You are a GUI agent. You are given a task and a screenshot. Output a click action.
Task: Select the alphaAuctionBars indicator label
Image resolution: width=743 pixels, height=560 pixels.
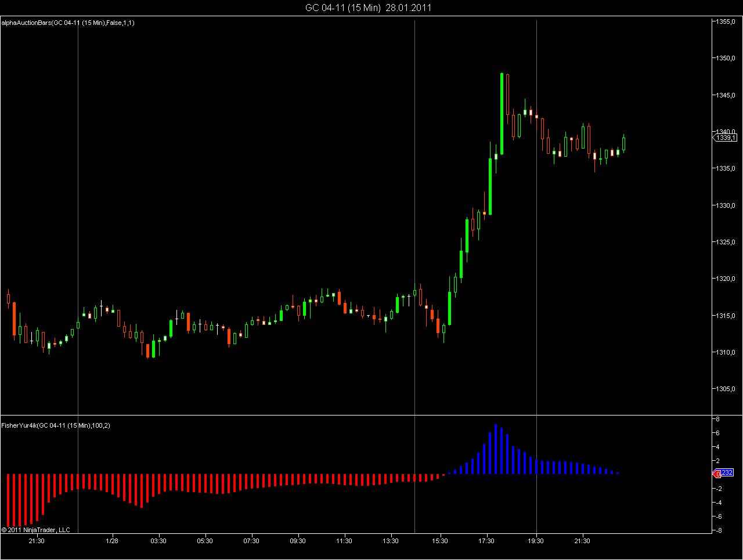point(68,23)
